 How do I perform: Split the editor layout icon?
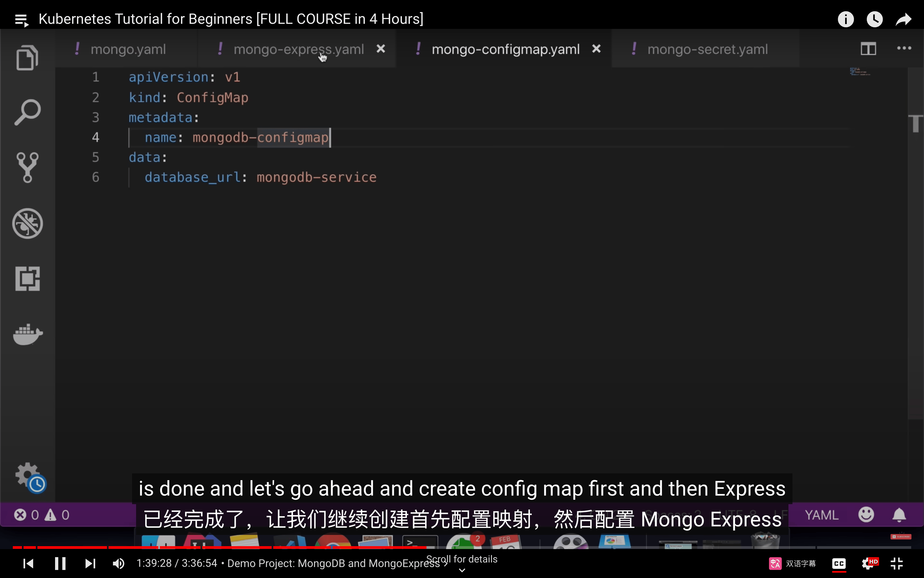point(868,49)
